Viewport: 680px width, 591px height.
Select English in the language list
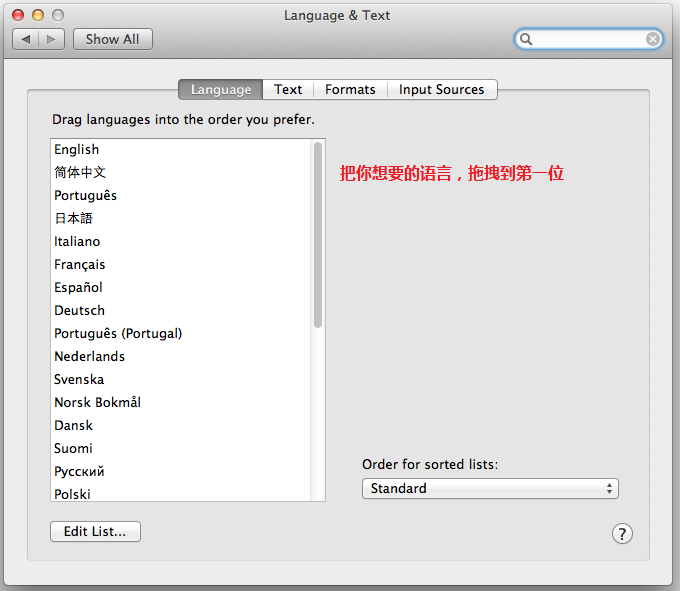(x=77, y=149)
